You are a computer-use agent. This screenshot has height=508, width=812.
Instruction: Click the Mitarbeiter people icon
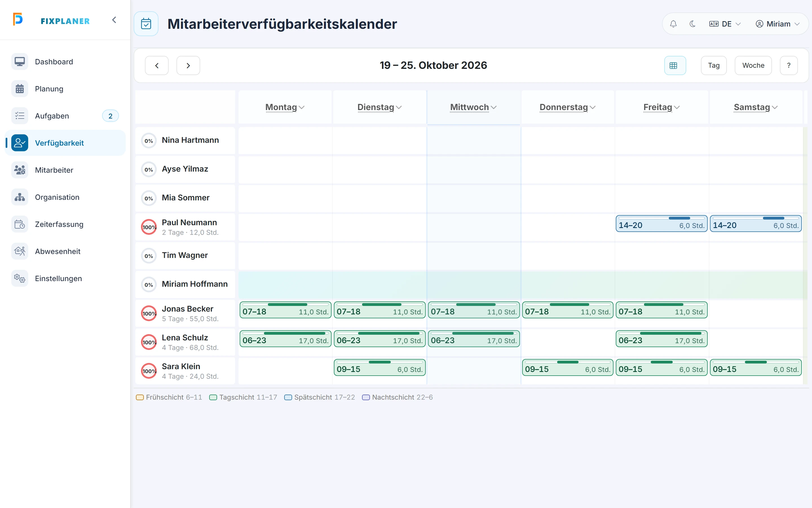point(20,170)
